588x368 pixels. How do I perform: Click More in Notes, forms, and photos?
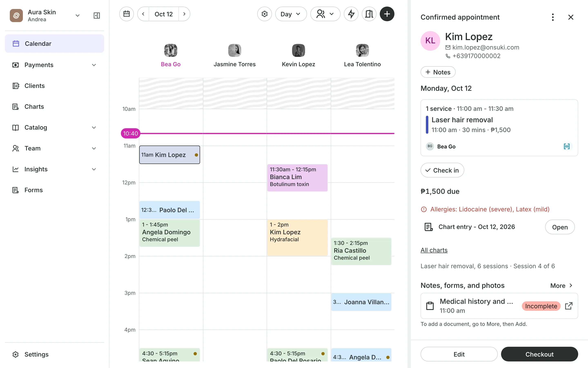click(561, 285)
